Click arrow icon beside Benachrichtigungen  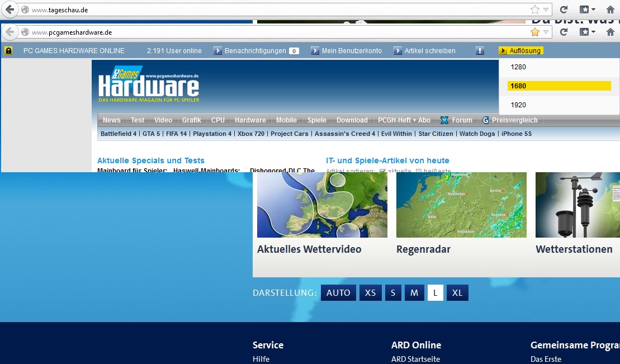coord(217,51)
